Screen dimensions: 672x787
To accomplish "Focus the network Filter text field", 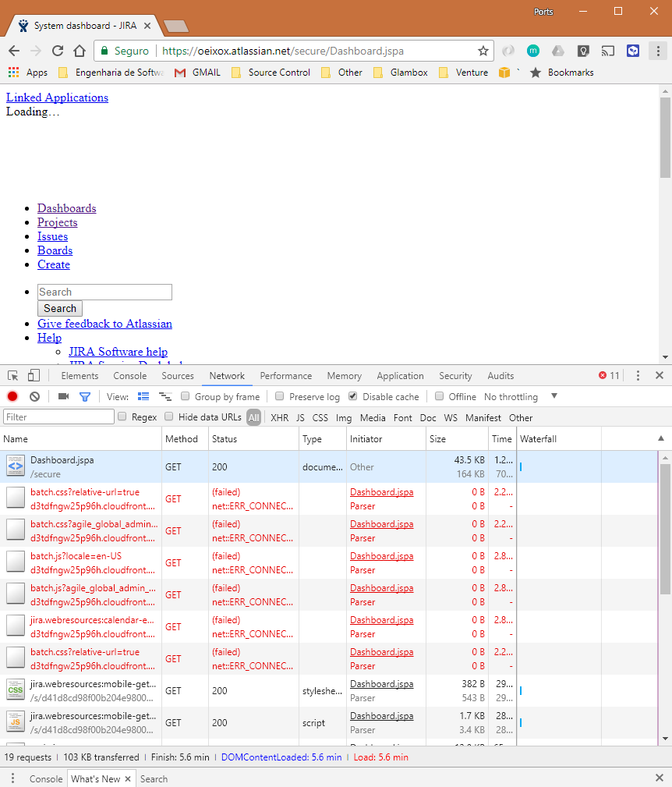I will (x=58, y=417).
